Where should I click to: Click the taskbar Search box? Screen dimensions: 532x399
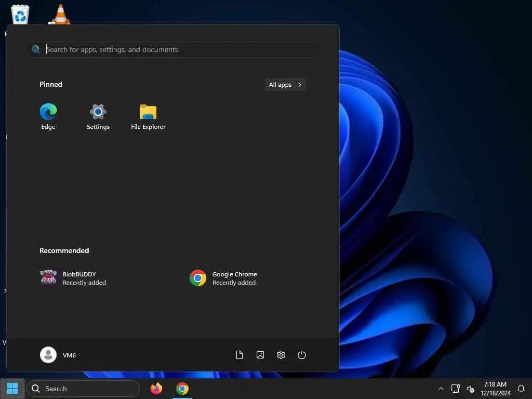[x=83, y=389]
